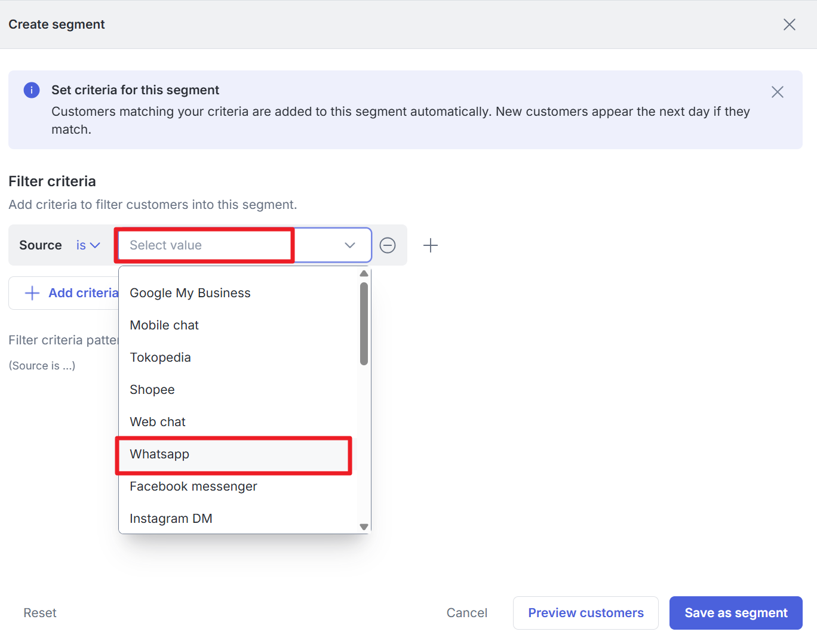Select Tokopedia from the source list
Screen dimensions: 817x644
(x=238, y=358)
